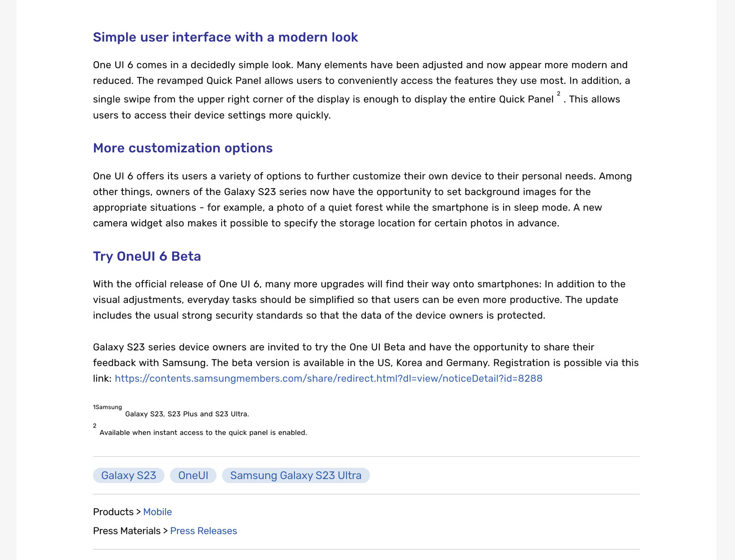Image resolution: width=735 pixels, height=560 pixels.
Task: Click footnote superscript 2 after 'Quick Panel'
Action: (x=559, y=94)
